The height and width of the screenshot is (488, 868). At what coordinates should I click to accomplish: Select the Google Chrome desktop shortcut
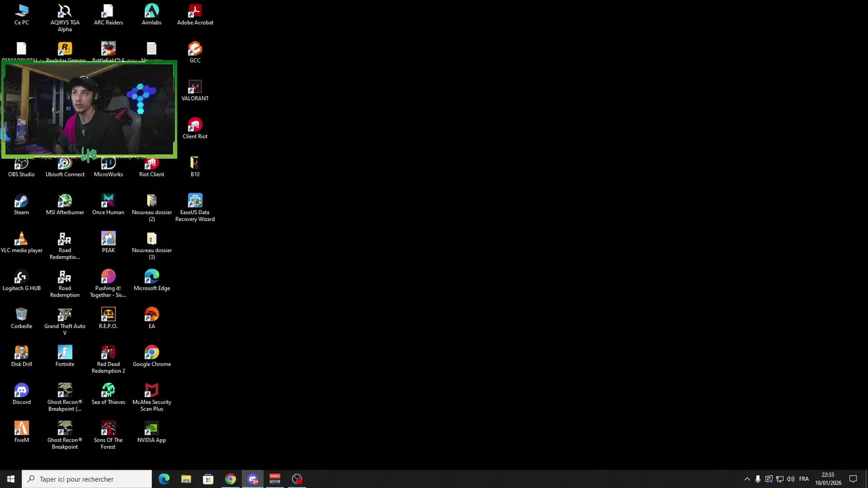(x=152, y=357)
